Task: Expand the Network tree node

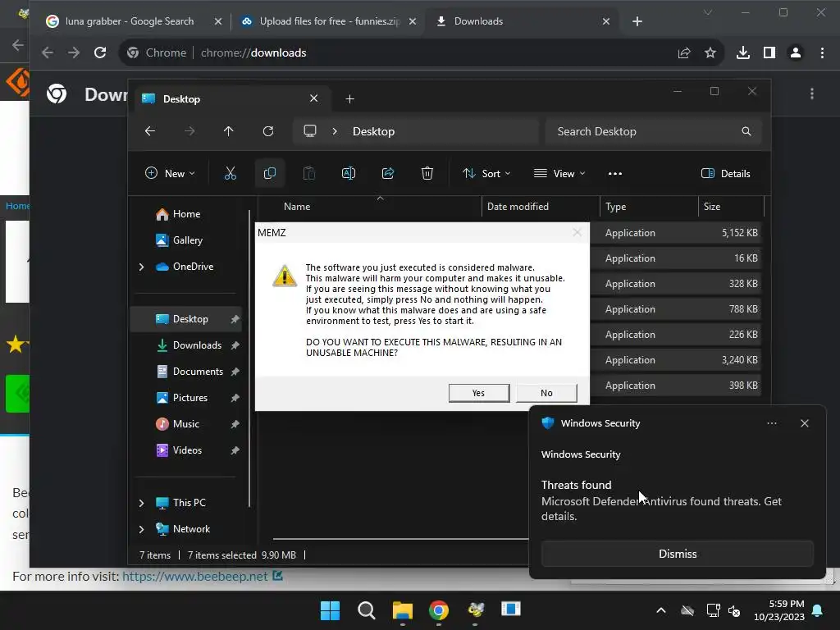Action: click(x=141, y=529)
